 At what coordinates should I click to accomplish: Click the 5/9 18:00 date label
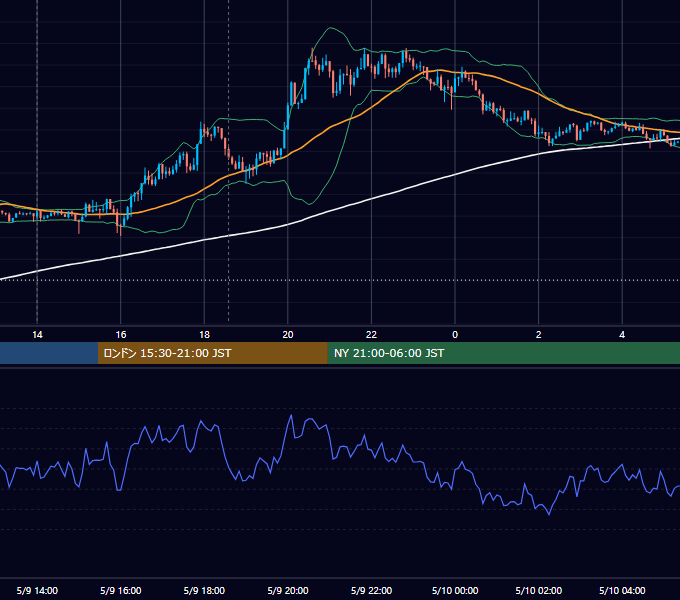click(x=204, y=590)
